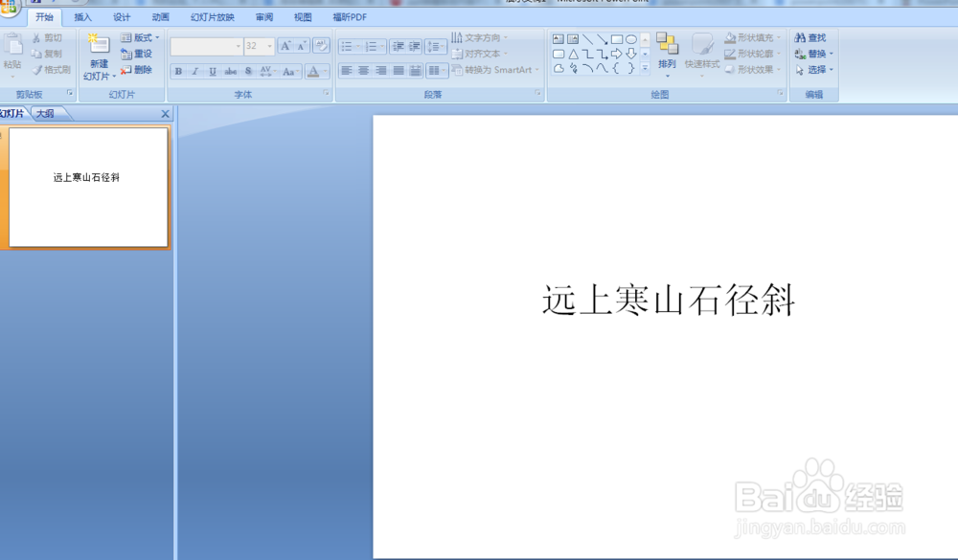Open the Arrange (排列) menu

pos(667,55)
